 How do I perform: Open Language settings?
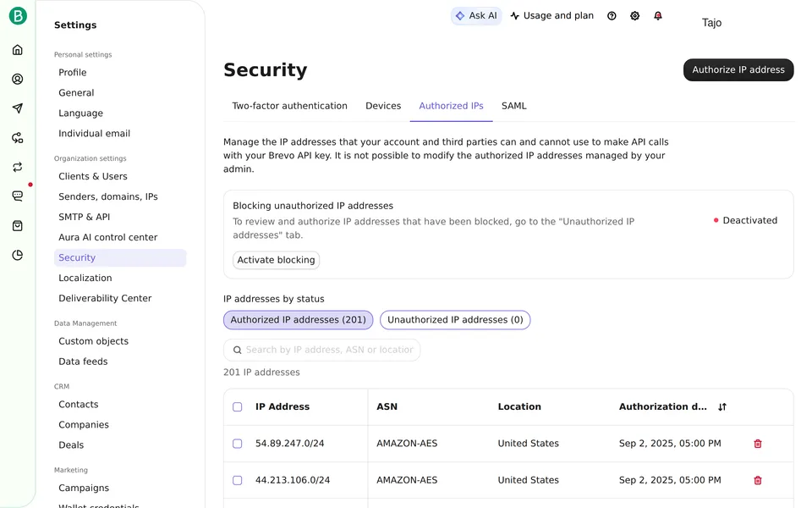[x=81, y=113]
